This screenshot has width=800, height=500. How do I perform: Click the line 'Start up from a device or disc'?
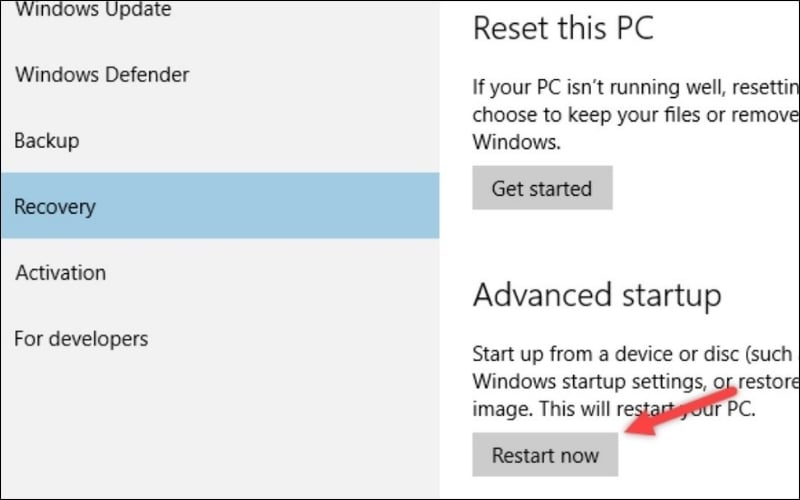(635, 355)
